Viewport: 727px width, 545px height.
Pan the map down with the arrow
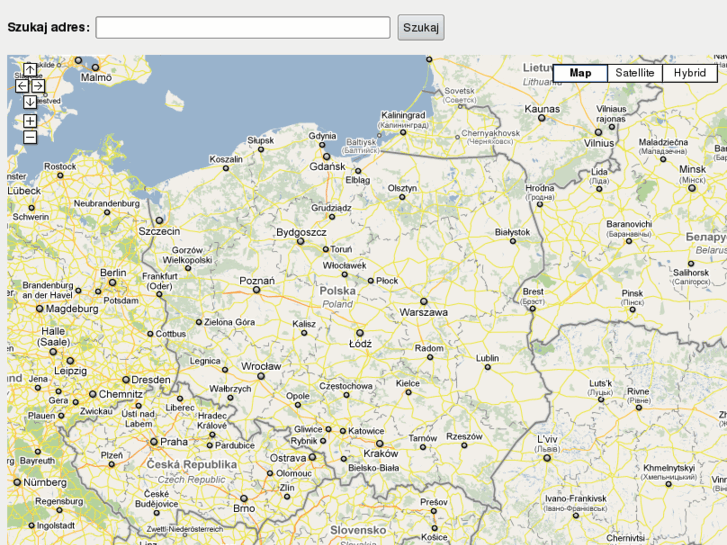(30, 102)
